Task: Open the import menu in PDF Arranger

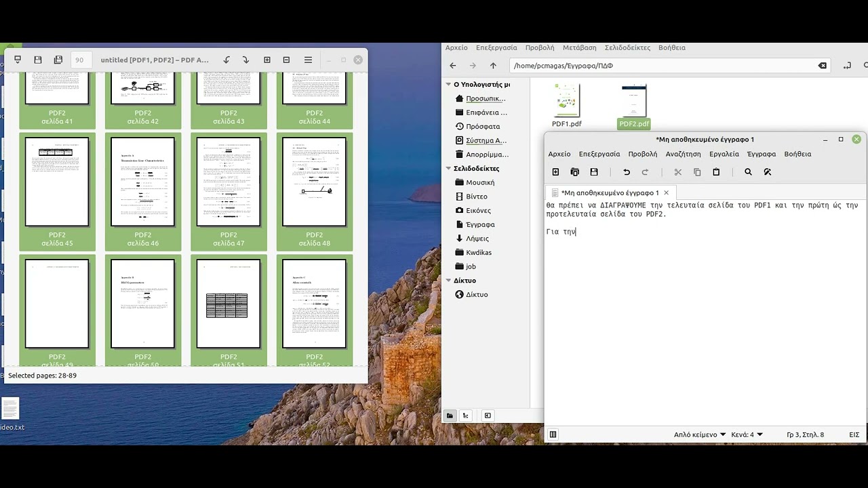Action: pyautogui.click(x=18, y=60)
